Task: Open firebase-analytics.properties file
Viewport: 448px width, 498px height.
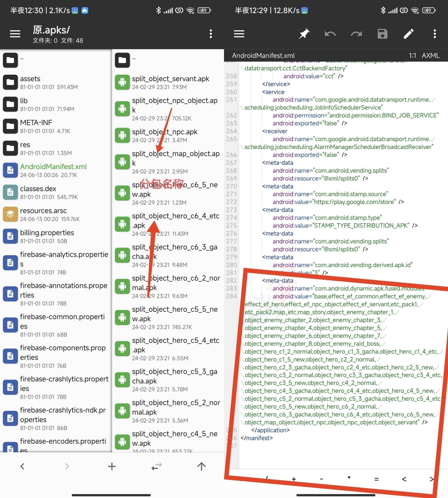Action: (56, 263)
